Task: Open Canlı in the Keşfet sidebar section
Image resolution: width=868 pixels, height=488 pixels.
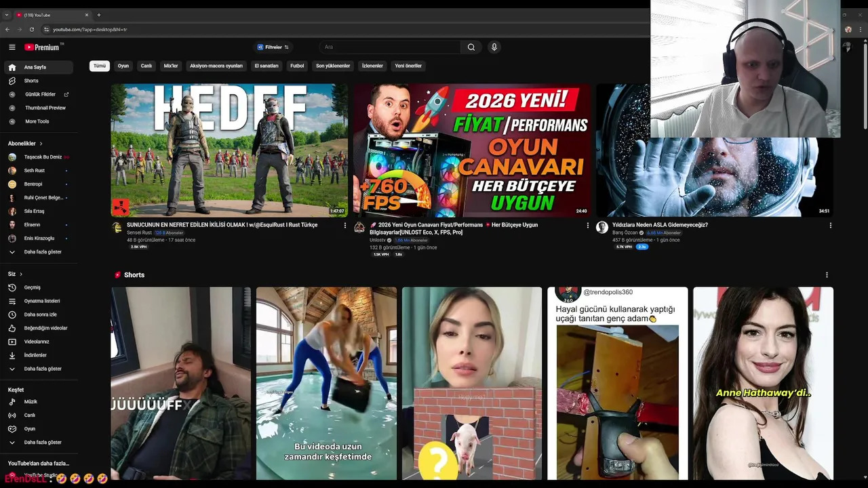Action: [38, 415]
